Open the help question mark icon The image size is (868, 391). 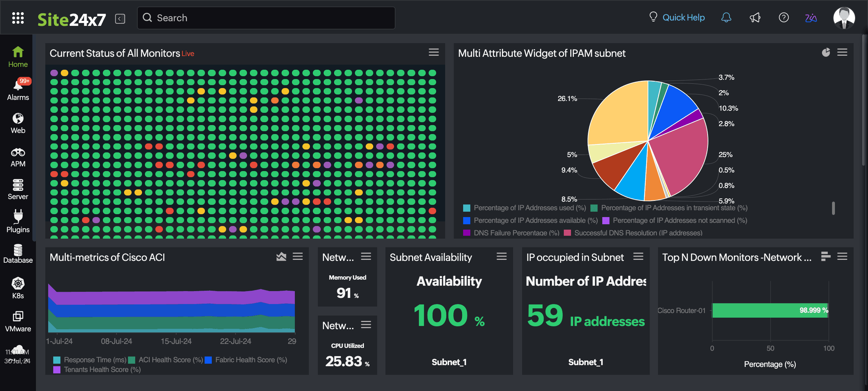click(x=784, y=18)
